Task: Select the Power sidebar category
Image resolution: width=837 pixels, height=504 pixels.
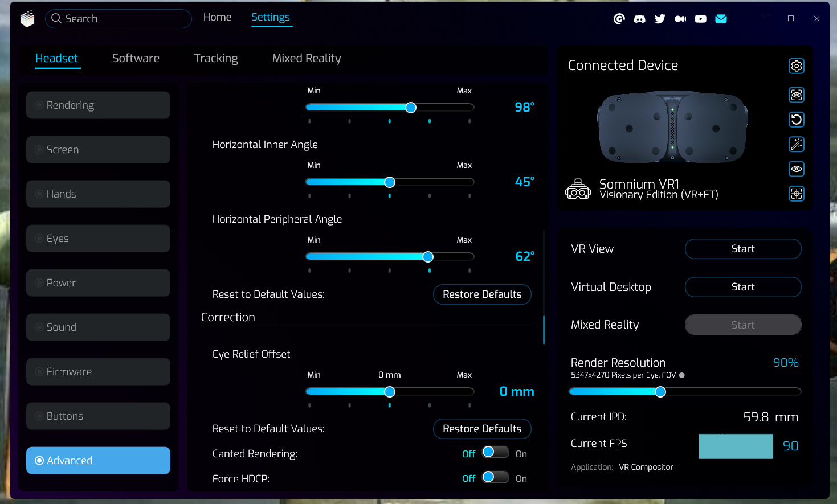Action: 98,283
